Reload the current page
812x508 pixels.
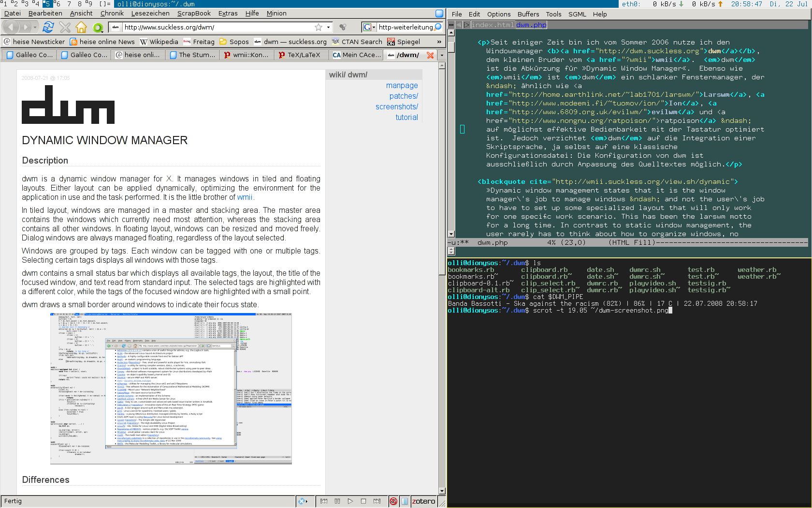click(48, 28)
